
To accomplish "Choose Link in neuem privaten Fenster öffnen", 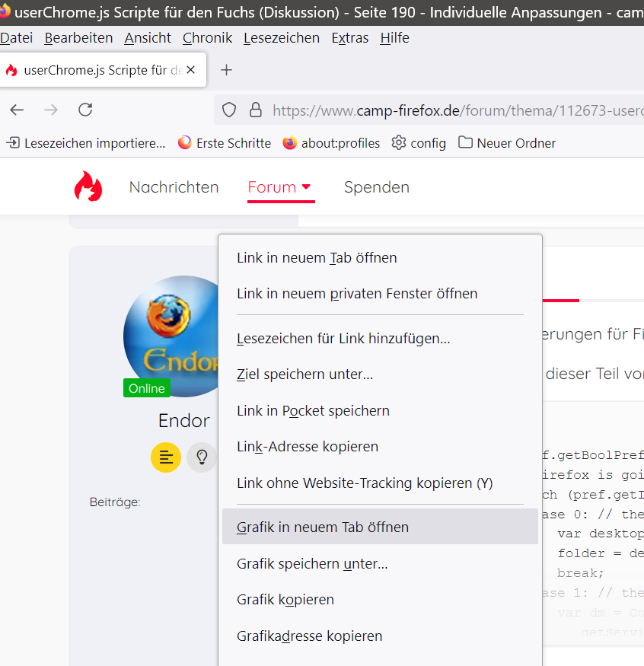I will click(380, 294).
